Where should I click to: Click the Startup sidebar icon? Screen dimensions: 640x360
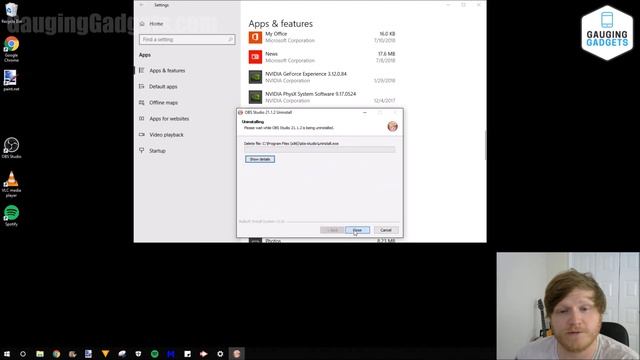point(142,151)
